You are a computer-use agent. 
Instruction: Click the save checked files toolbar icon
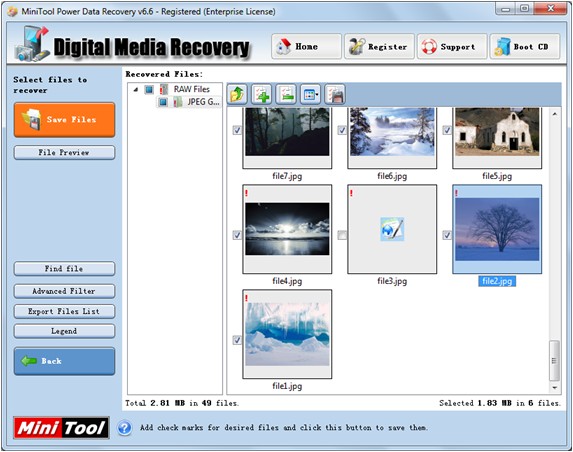click(x=335, y=95)
